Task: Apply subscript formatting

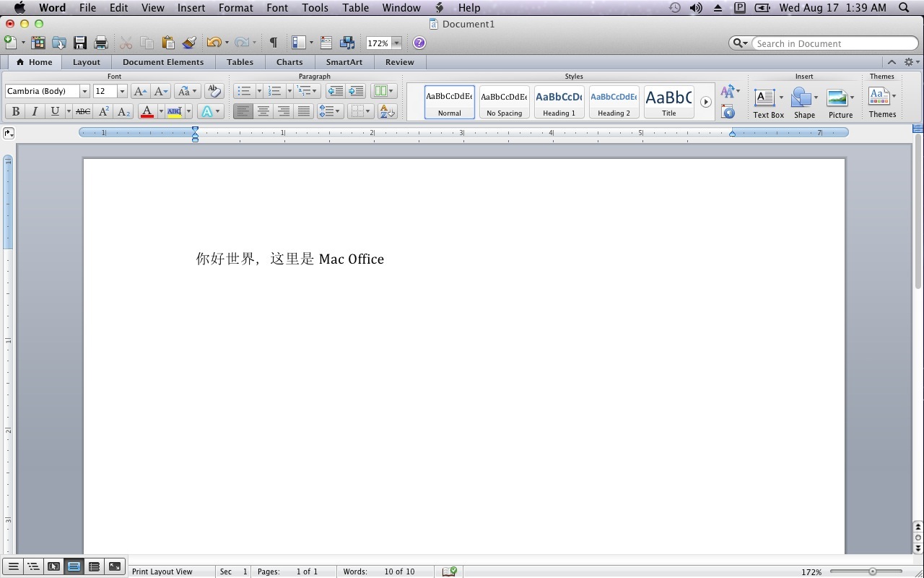Action: 124,111
